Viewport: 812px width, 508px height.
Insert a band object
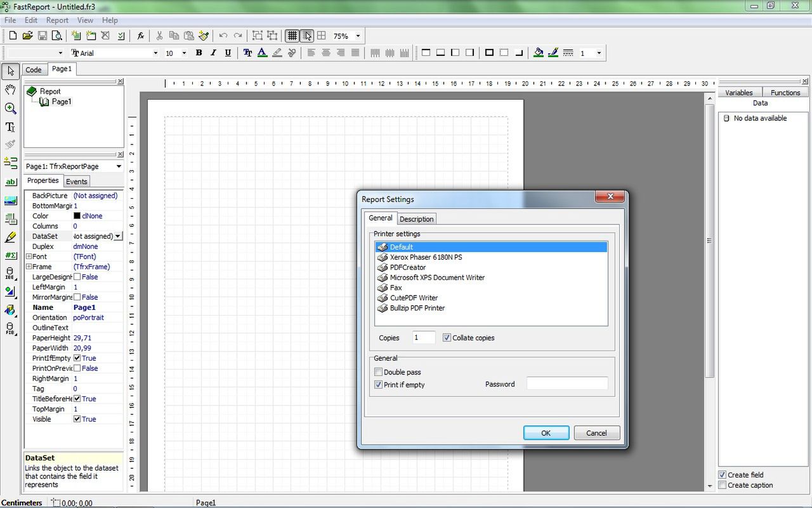[10, 163]
